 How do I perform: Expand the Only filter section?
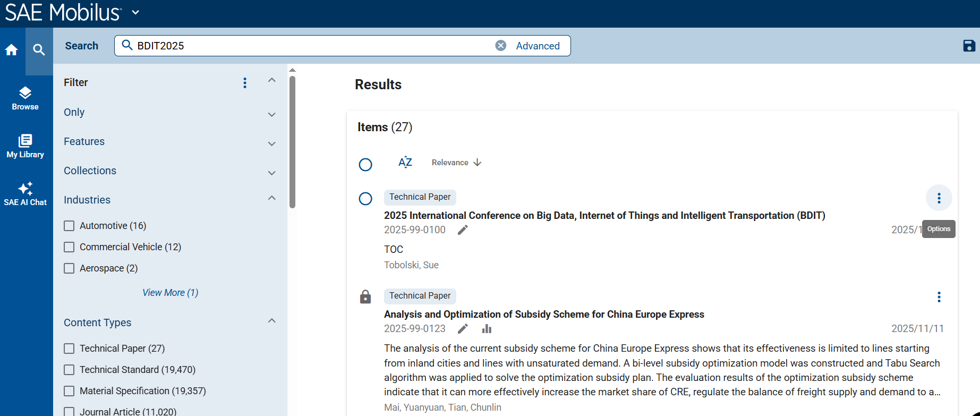tap(271, 114)
